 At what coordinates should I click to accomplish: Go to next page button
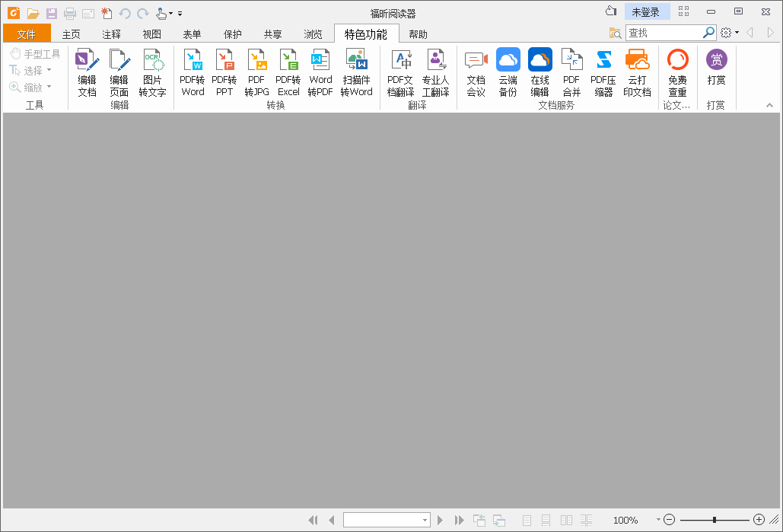click(440, 521)
